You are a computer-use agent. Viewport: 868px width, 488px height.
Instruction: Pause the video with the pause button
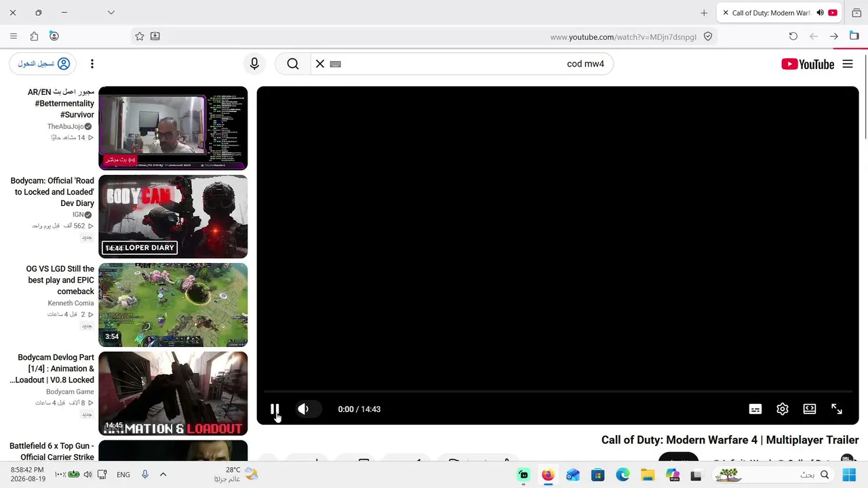[275, 409]
